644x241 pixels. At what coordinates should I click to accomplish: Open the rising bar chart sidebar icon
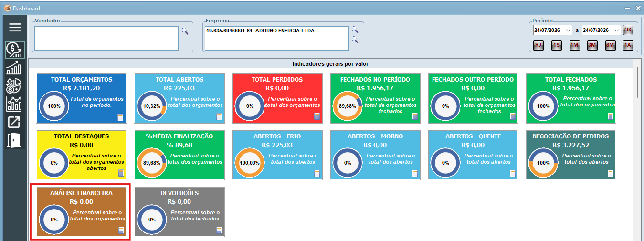tap(13, 68)
